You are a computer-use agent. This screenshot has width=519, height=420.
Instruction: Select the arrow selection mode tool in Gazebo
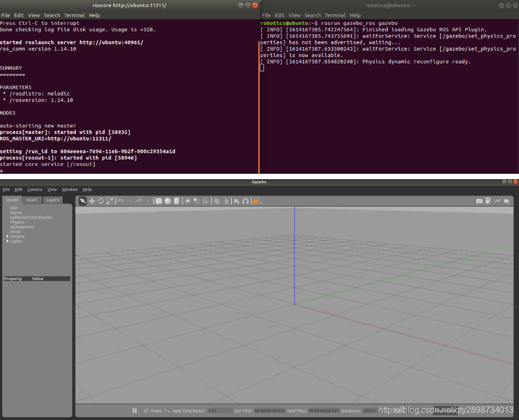coord(82,201)
